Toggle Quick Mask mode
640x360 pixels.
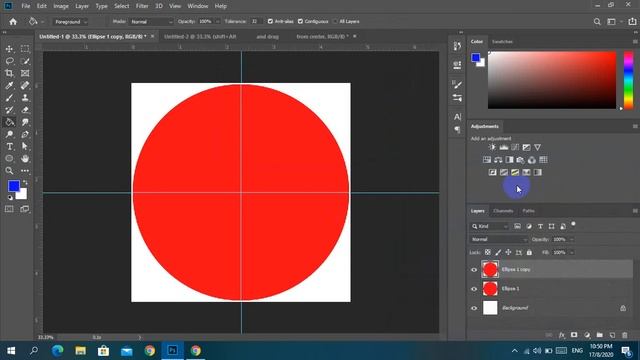click(9, 209)
